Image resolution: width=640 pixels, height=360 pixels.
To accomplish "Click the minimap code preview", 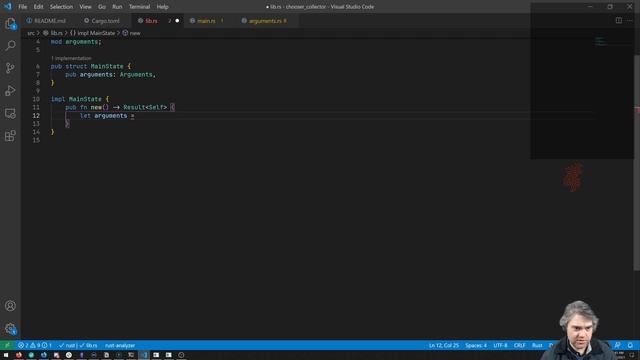I will (600, 41).
